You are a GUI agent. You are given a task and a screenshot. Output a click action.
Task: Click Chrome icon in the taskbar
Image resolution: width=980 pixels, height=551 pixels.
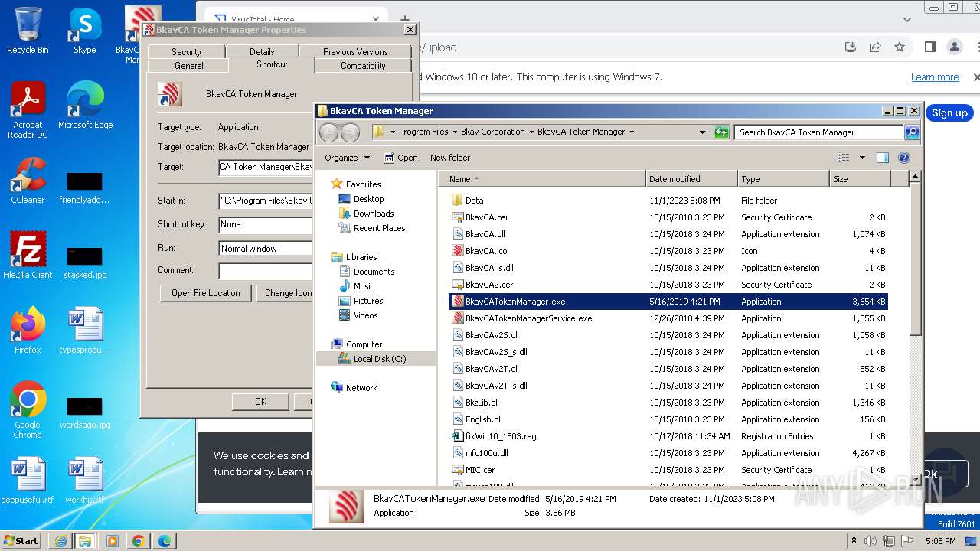click(x=139, y=541)
